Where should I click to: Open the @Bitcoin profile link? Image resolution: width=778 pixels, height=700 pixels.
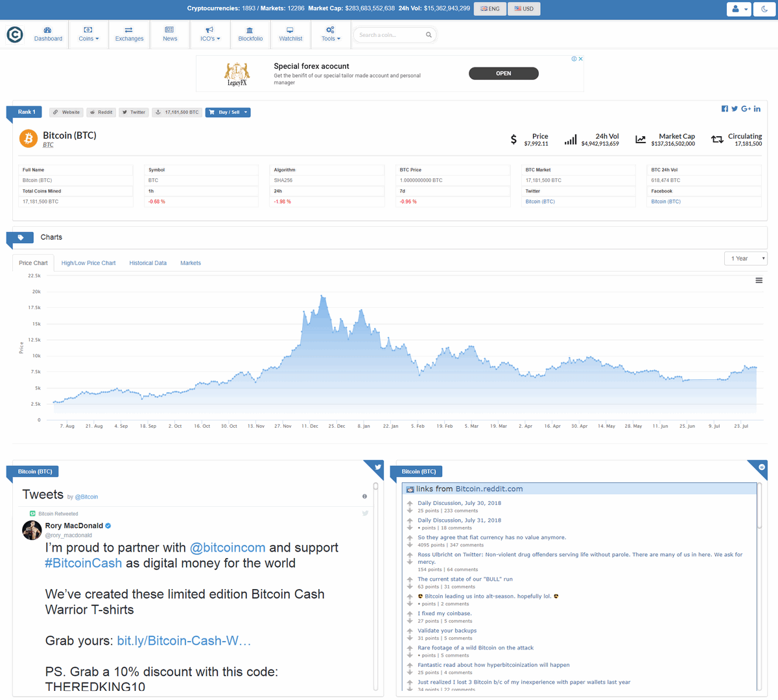86,497
